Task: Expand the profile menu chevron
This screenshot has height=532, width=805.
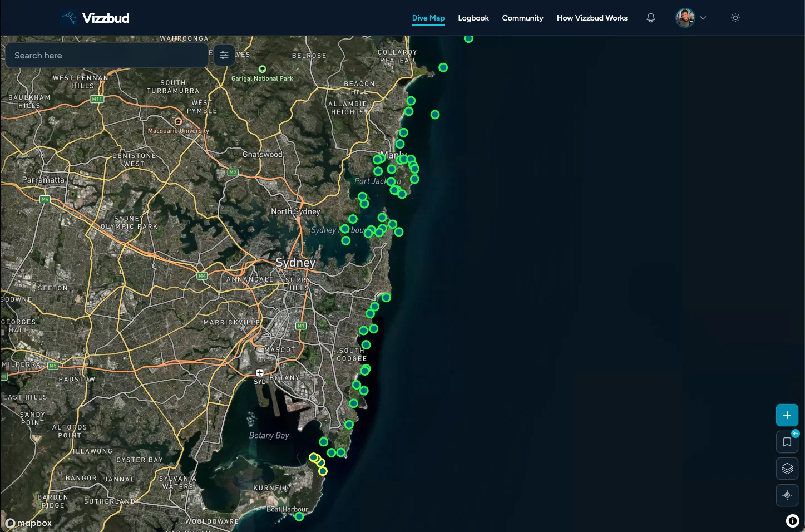Action: (x=703, y=18)
